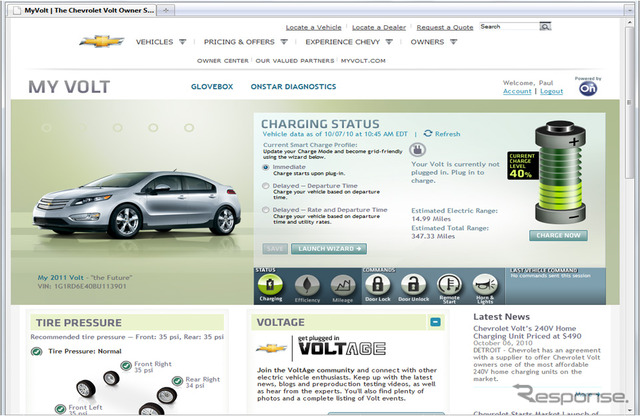The height and width of the screenshot is (416, 640).
Task: Click the Logout link
Action: [551, 91]
